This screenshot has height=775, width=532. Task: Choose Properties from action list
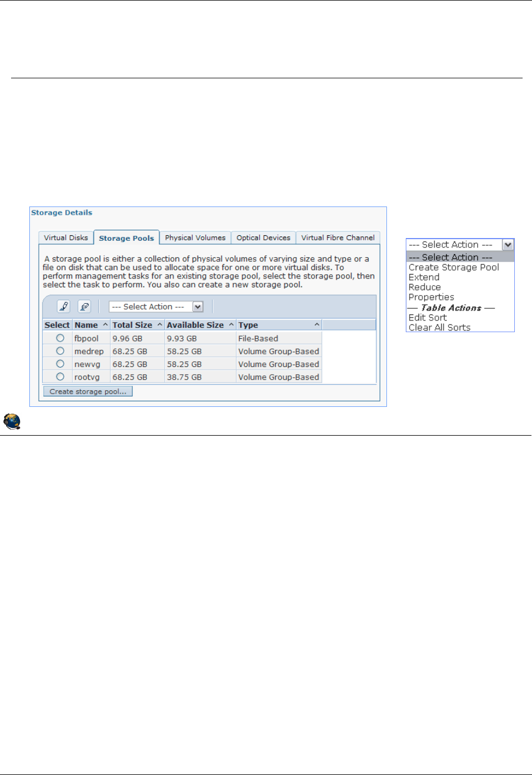(431, 297)
